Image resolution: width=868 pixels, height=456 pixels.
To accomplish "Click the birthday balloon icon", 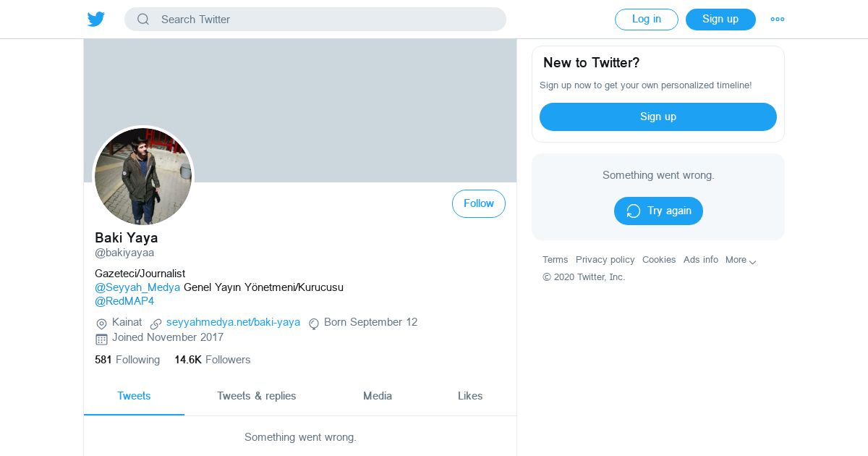I will pyautogui.click(x=314, y=324).
